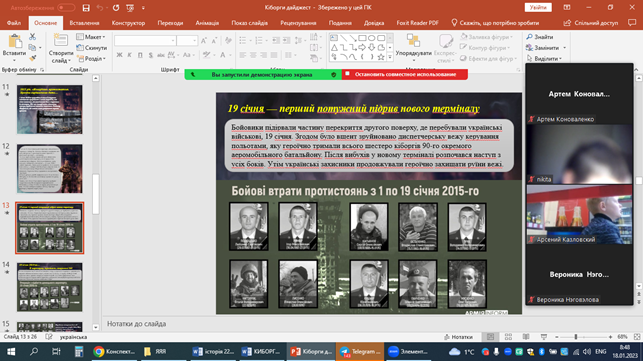Toggle the AutoSave (Автозбереження) switch
The image size is (643, 361).
66,8
